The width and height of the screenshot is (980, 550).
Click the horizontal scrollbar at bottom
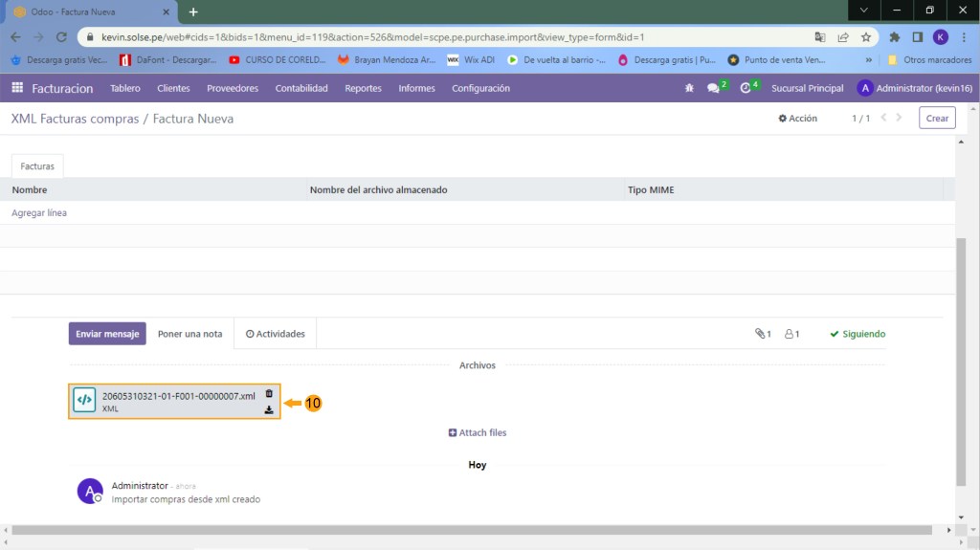click(469, 530)
